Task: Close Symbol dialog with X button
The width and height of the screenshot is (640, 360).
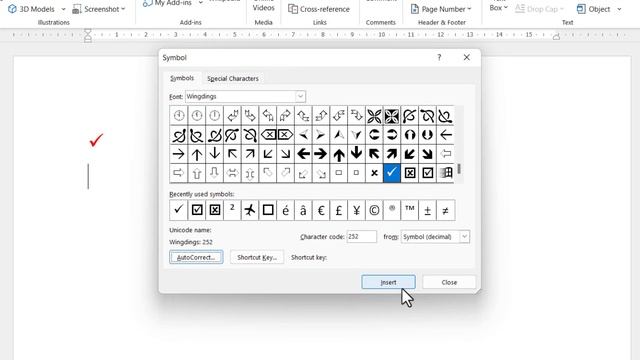Action: coord(467,58)
